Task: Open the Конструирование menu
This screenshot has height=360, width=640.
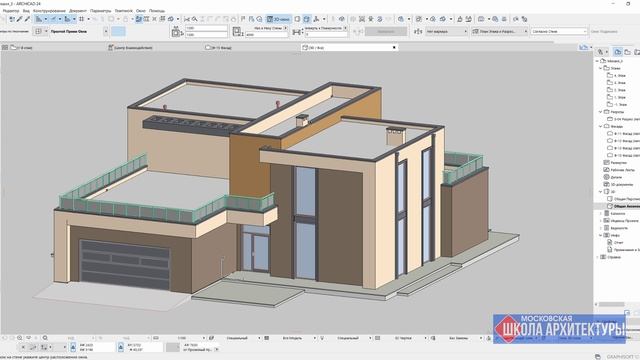Action: click(x=49, y=11)
